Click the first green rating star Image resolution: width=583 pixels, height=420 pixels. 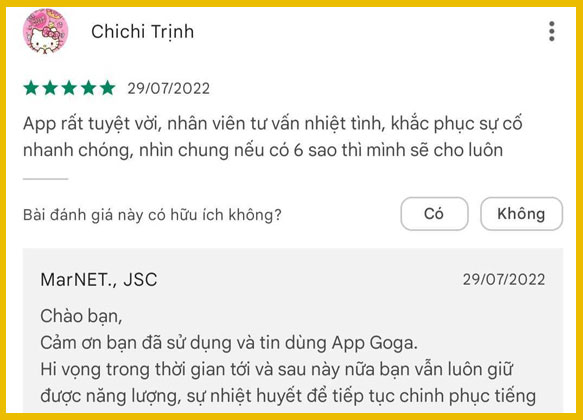click(31, 88)
